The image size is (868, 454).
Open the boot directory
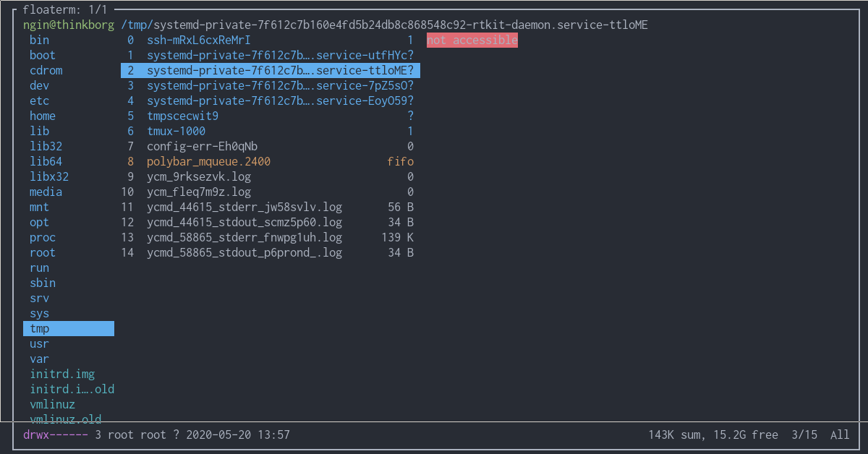[42, 55]
